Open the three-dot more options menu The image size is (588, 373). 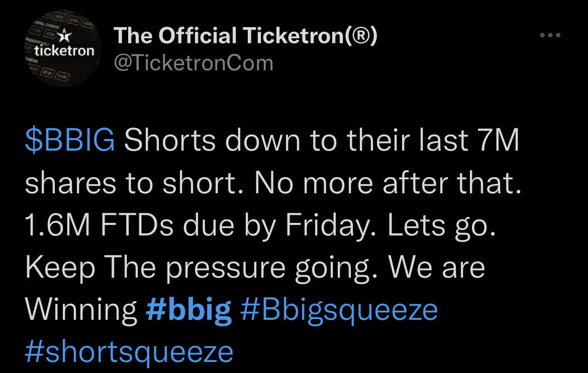click(550, 35)
